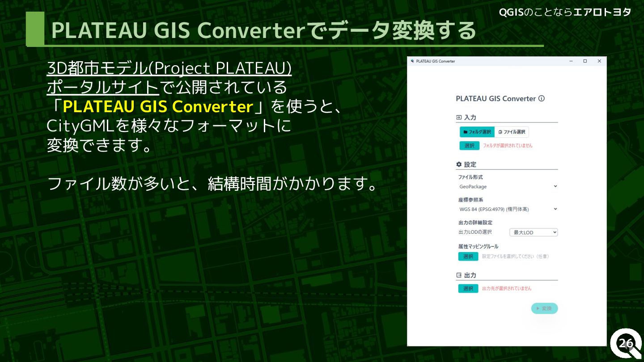Click the input arrow icon beside 入力
The height and width of the screenshot is (362, 644).
[x=459, y=118]
